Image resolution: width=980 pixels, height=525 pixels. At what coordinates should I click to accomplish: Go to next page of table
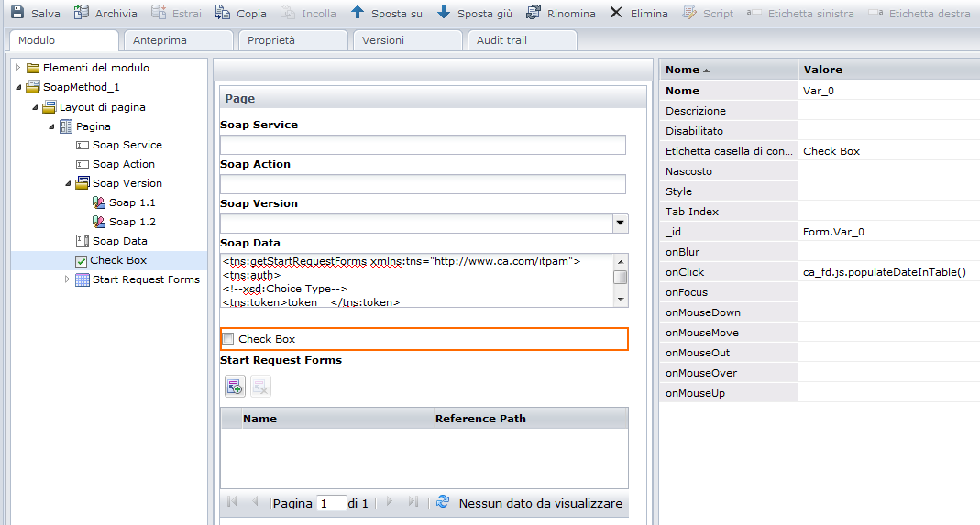(x=390, y=501)
